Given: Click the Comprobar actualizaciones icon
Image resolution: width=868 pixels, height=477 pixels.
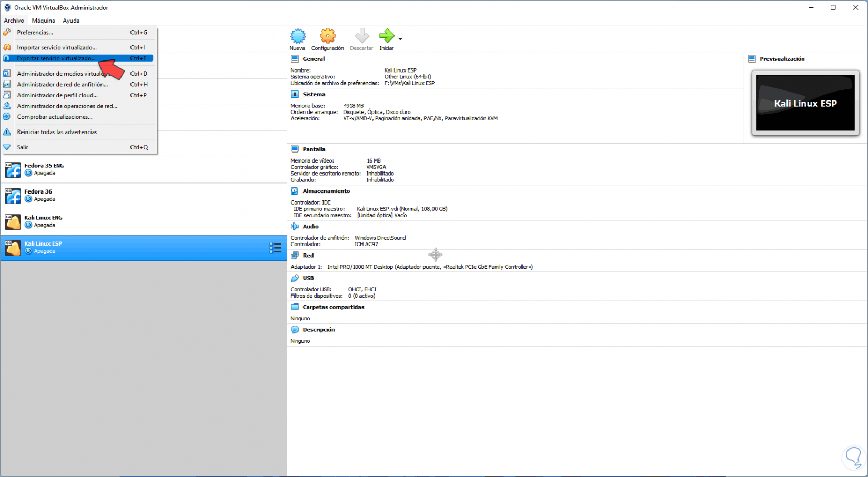Looking at the screenshot, I should tap(7, 117).
